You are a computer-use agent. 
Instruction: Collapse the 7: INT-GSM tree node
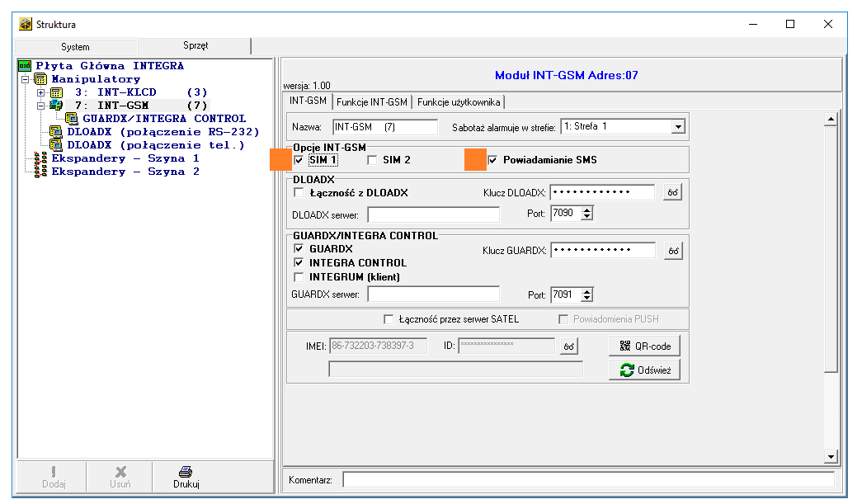(40, 106)
